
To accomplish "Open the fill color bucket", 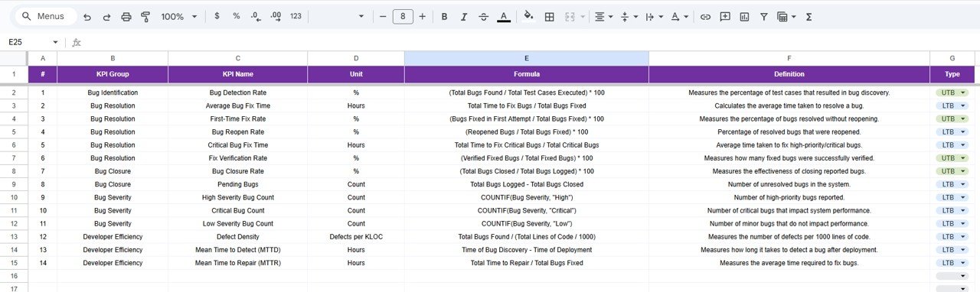I will [528, 16].
